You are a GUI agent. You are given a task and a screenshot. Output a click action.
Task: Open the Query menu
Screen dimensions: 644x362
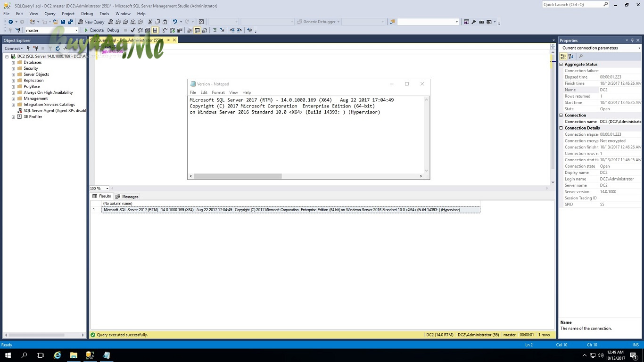point(50,14)
